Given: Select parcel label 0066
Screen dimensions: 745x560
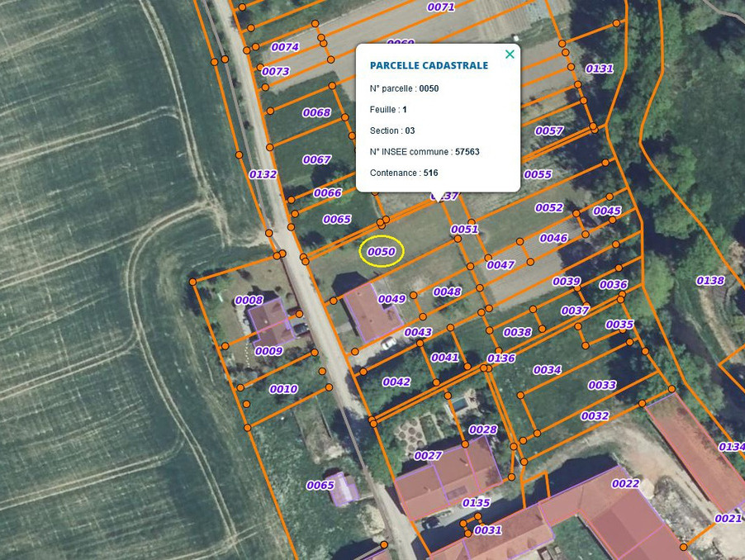Looking at the screenshot, I should 327,192.
